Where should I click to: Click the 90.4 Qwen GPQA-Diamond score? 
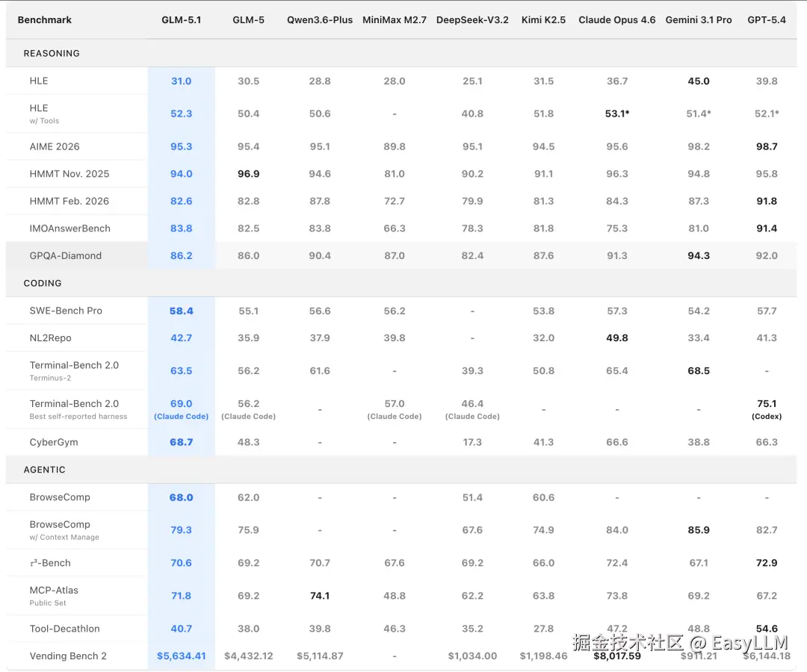click(320, 255)
